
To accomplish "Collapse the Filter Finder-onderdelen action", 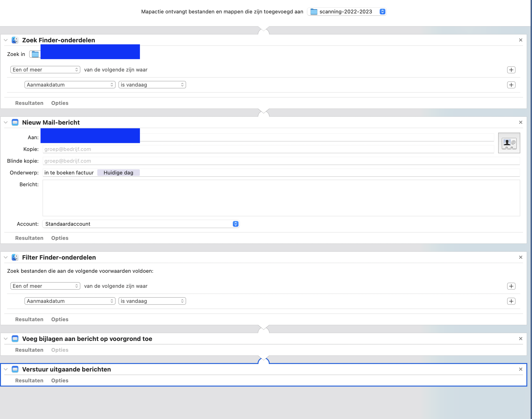I will (x=6, y=257).
